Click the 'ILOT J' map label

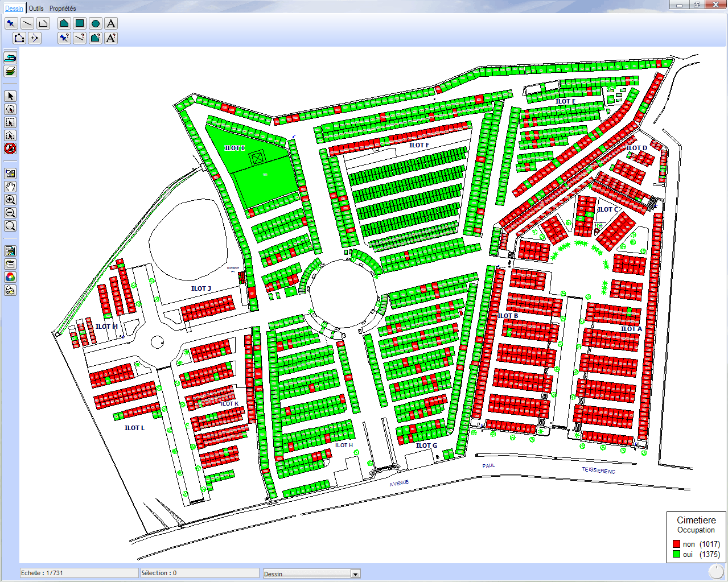click(x=201, y=288)
